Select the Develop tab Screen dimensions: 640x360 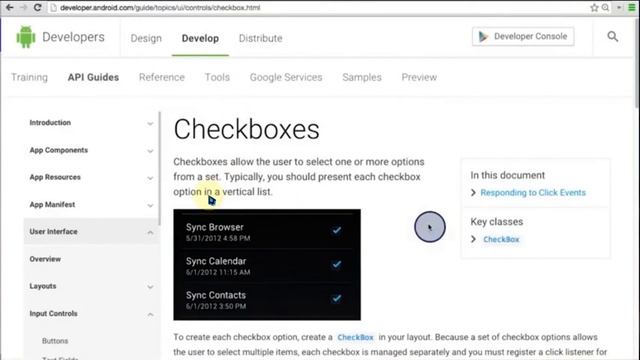point(200,38)
